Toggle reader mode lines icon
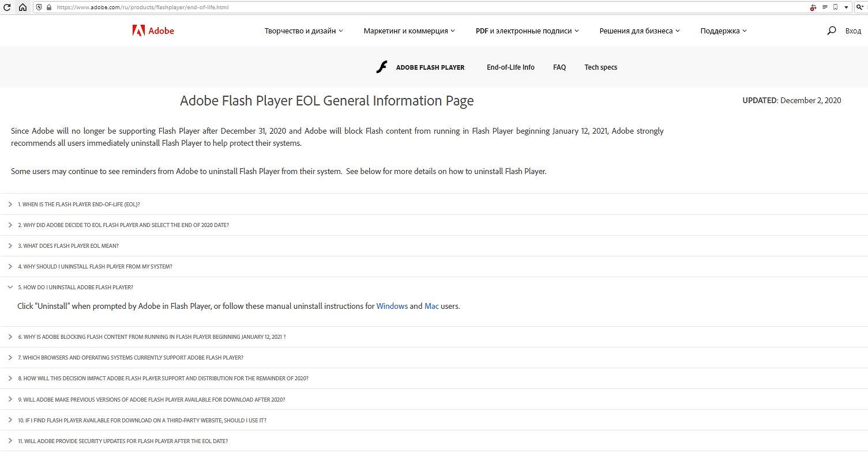 (x=825, y=7)
